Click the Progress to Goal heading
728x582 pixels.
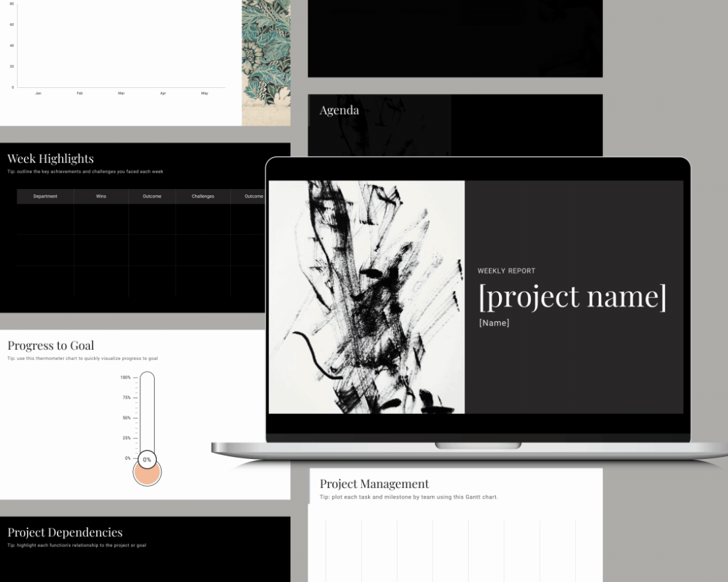pos(51,345)
